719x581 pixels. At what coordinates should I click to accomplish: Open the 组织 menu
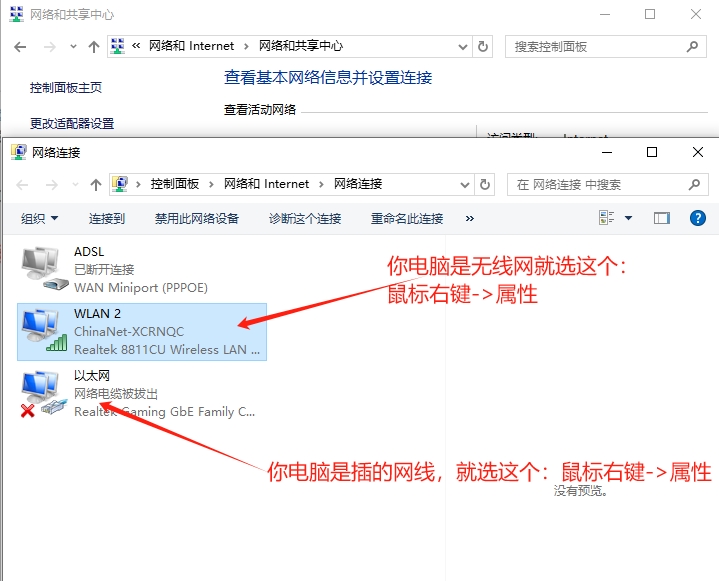coord(39,218)
